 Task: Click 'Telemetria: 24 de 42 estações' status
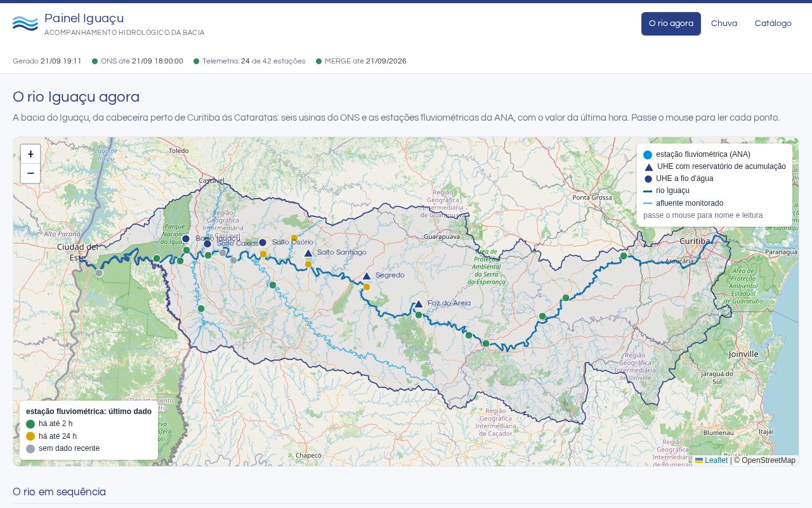[x=249, y=61]
